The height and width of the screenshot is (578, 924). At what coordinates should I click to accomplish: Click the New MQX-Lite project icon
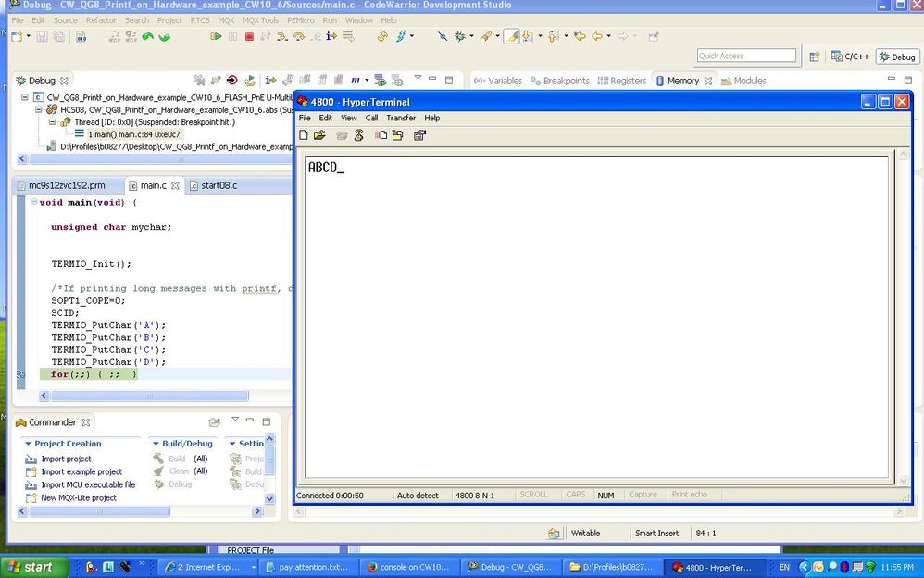pyautogui.click(x=31, y=497)
